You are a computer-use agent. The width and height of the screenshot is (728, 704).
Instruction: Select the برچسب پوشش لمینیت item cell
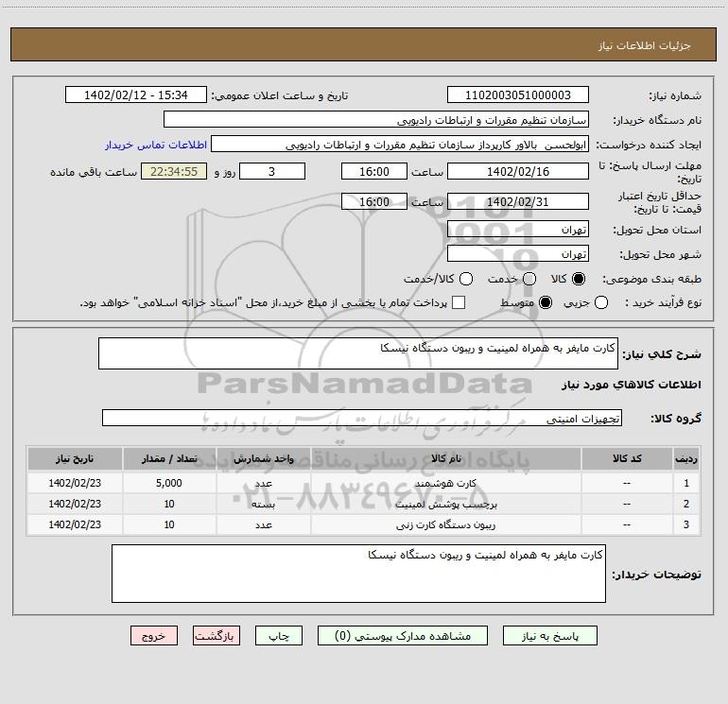point(445,504)
